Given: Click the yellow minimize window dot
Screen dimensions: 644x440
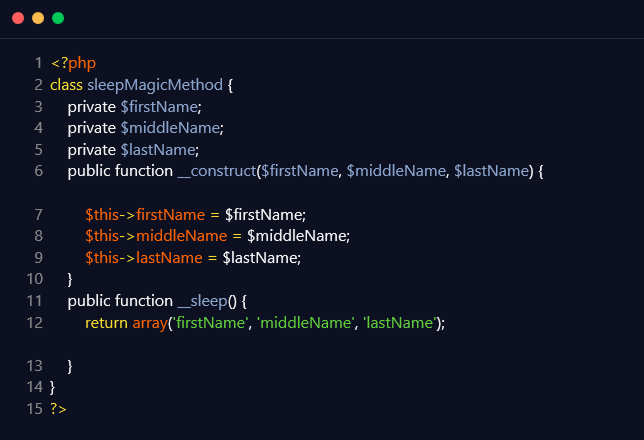Looking at the screenshot, I should point(38,18).
